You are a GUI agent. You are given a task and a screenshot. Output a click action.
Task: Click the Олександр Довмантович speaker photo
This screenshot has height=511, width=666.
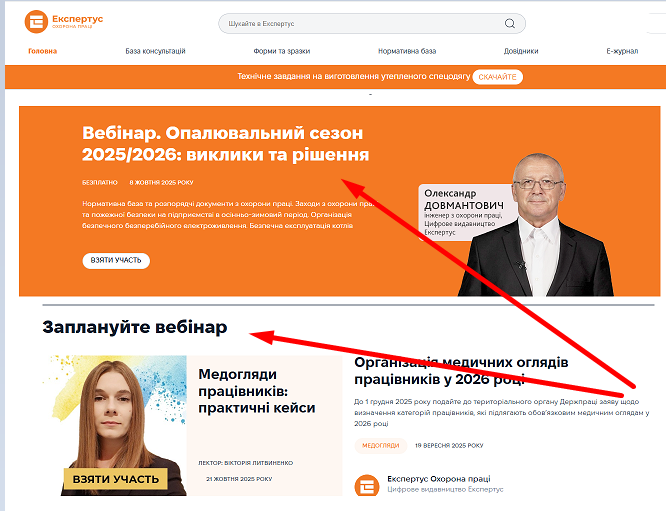click(x=536, y=225)
